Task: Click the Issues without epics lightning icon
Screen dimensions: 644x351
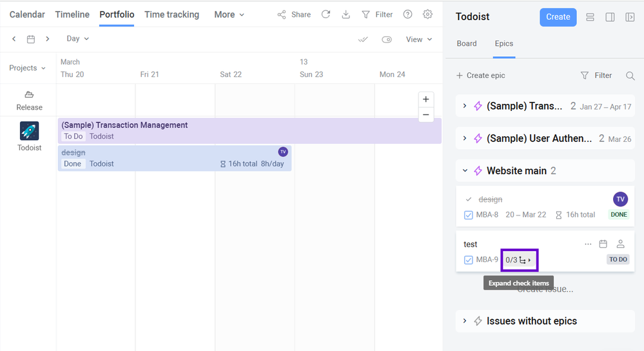Action: (x=478, y=321)
